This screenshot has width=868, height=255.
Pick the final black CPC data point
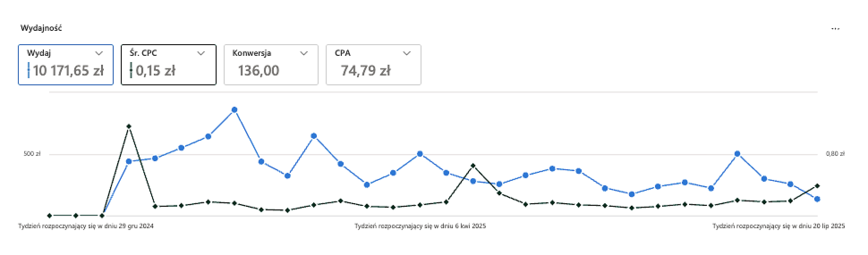coord(817,186)
